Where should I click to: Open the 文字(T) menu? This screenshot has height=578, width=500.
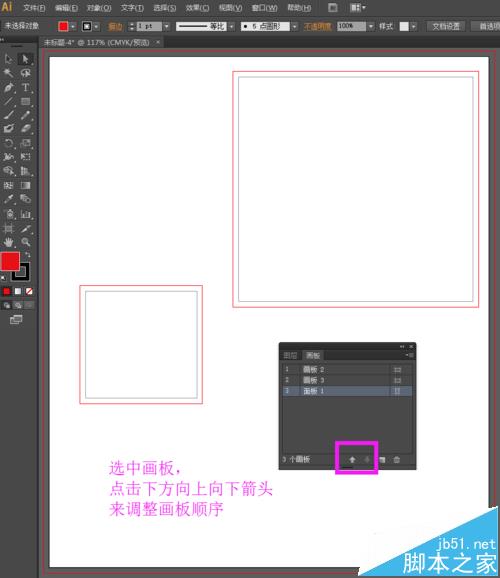tap(132, 8)
